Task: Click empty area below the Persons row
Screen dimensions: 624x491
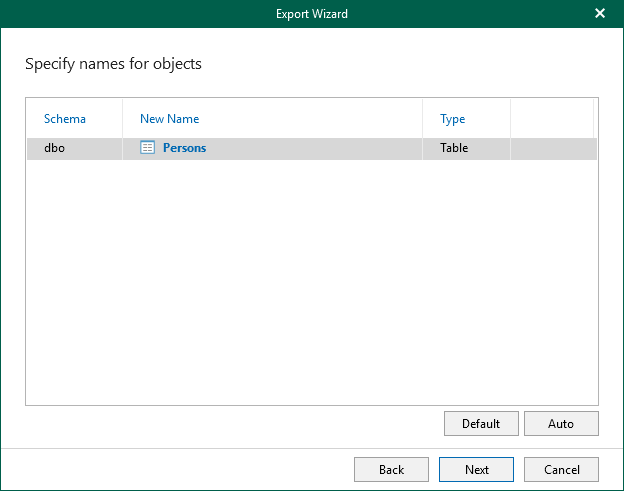Action: click(x=310, y=280)
